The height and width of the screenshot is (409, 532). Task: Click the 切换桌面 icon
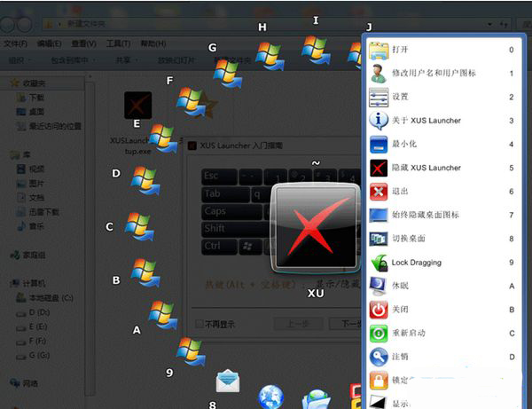pos(379,239)
